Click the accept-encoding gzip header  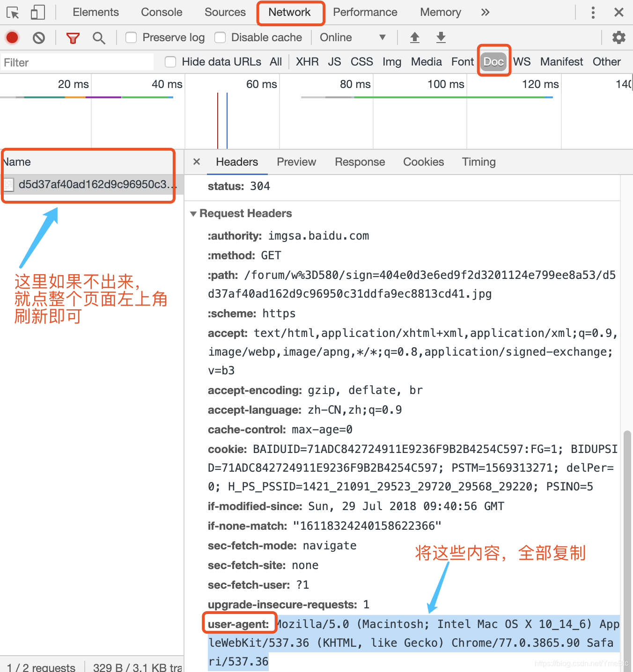click(x=315, y=390)
